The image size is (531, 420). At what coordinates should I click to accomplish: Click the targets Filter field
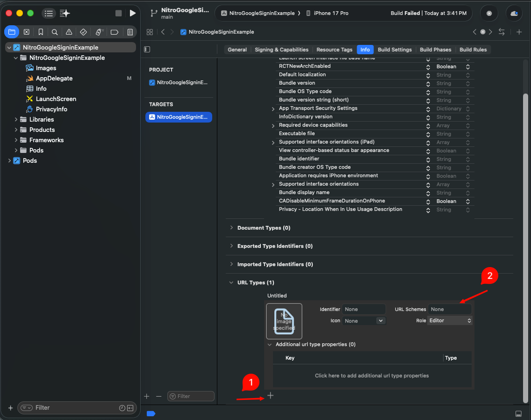coord(191,396)
